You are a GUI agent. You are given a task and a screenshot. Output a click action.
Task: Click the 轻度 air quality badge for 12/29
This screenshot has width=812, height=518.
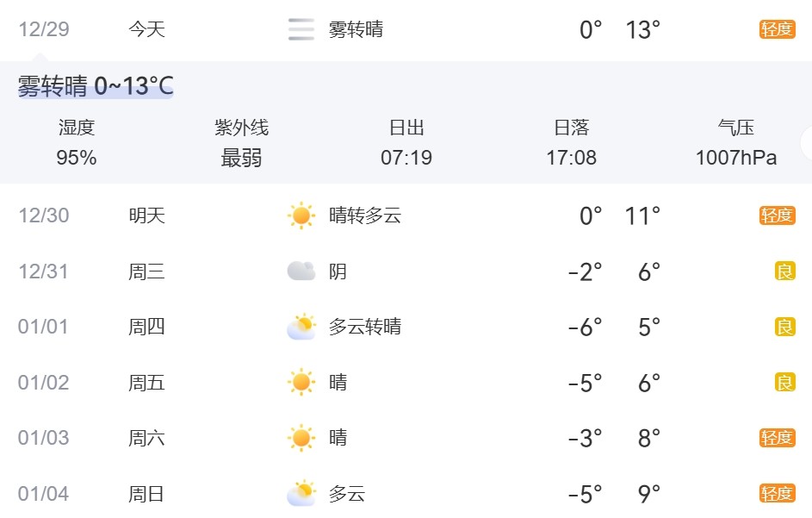point(776,30)
